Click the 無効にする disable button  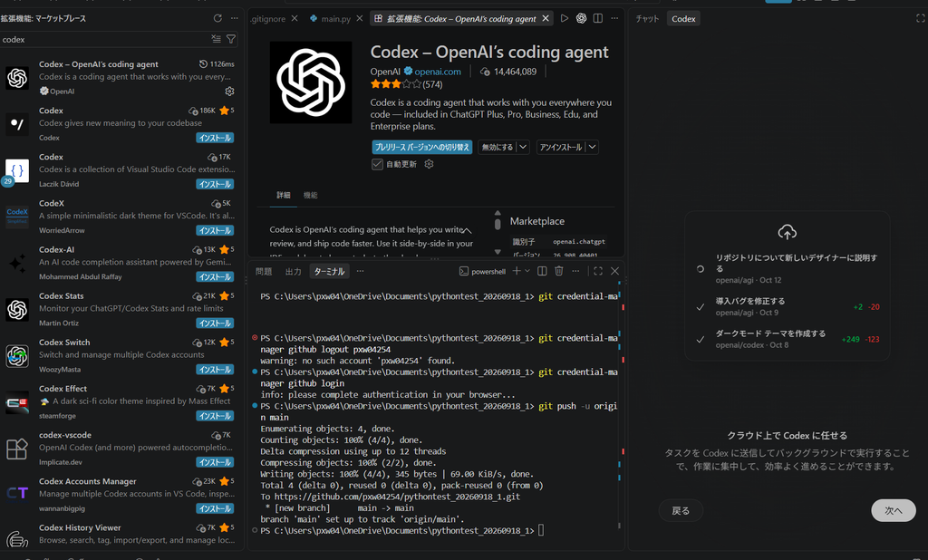(x=498, y=147)
